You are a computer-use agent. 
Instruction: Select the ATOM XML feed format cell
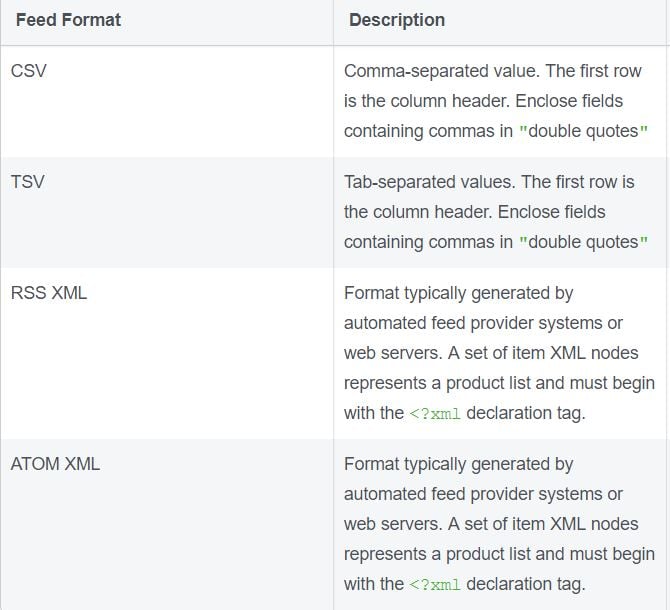coord(55,464)
